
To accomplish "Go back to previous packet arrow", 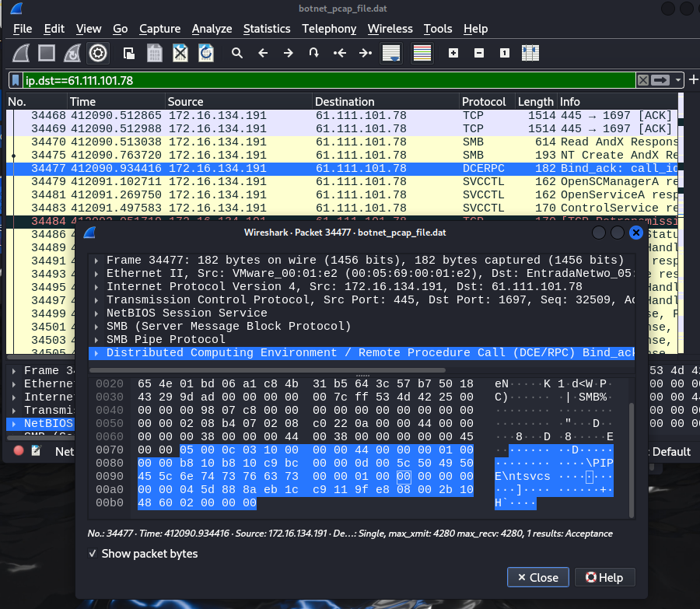I will (263, 53).
